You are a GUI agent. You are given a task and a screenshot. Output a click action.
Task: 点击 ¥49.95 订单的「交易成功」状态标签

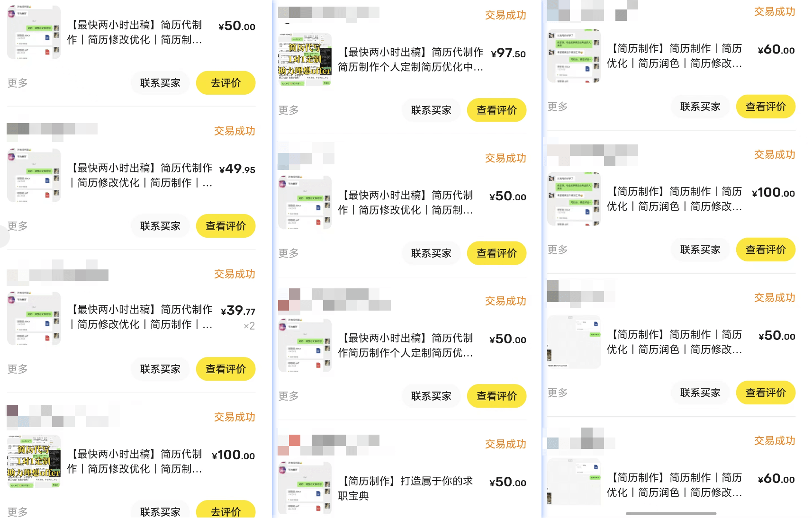point(234,131)
